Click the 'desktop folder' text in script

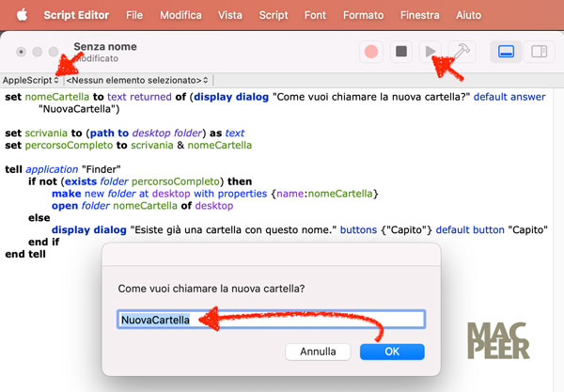pyautogui.click(x=167, y=133)
